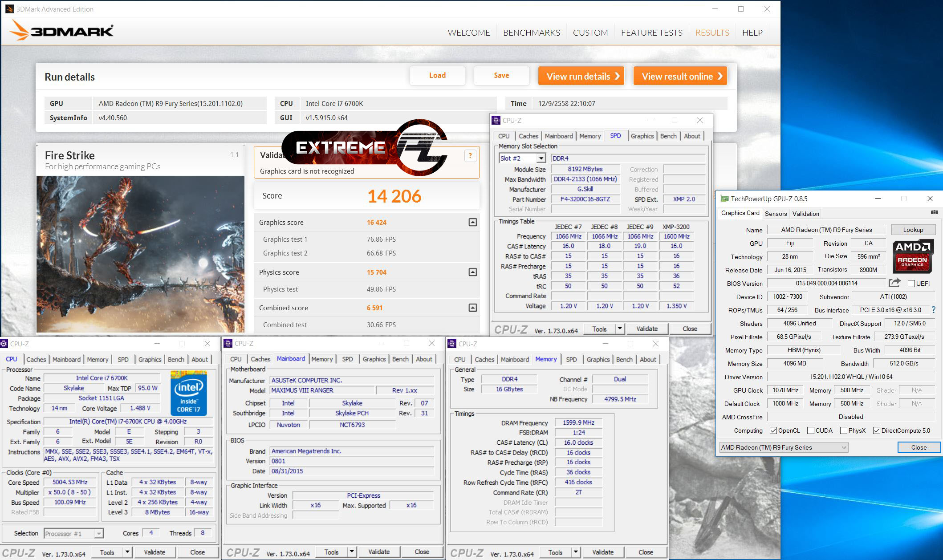Click the Core Speed value 5004.53 MHz
The width and height of the screenshot is (943, 560).
(70, 482)
